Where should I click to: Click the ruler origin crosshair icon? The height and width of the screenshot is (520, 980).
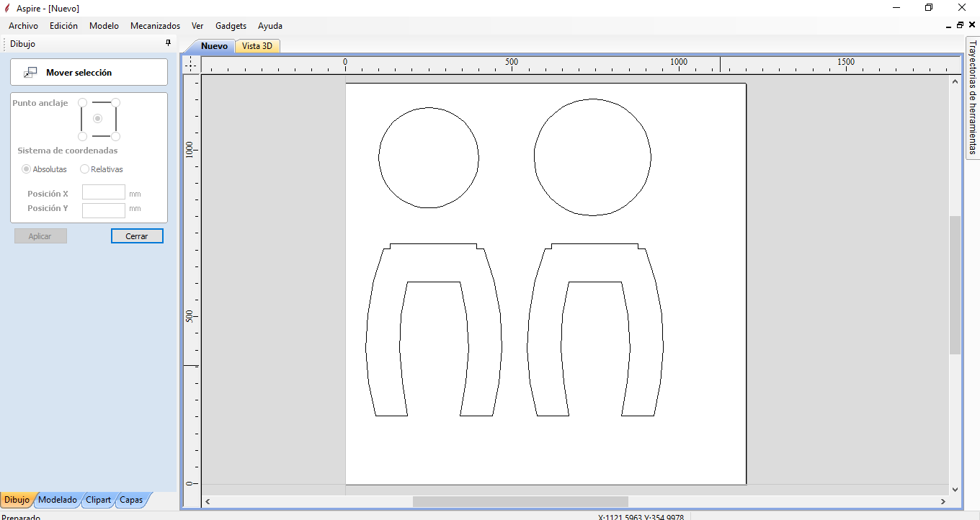(191, 65)
